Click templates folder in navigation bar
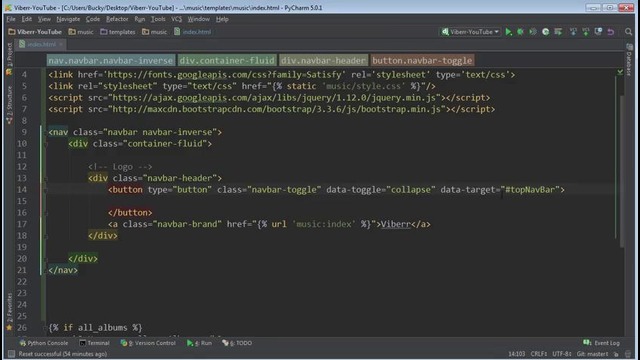 [118, 32]
